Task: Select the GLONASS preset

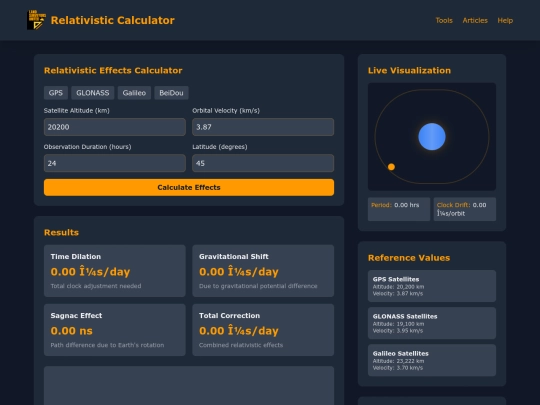Action: [93, 93]
